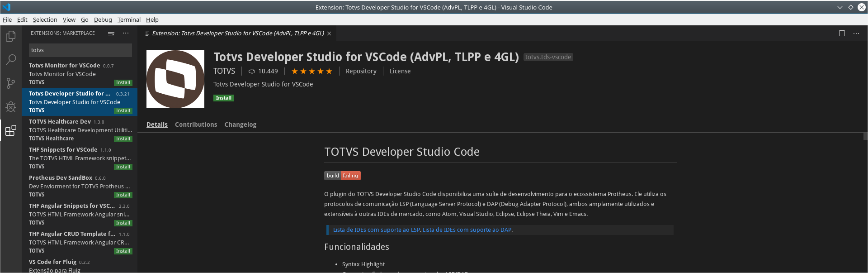Click the 'TOTVS Developer Studio Code' heading

pos(402,152)
